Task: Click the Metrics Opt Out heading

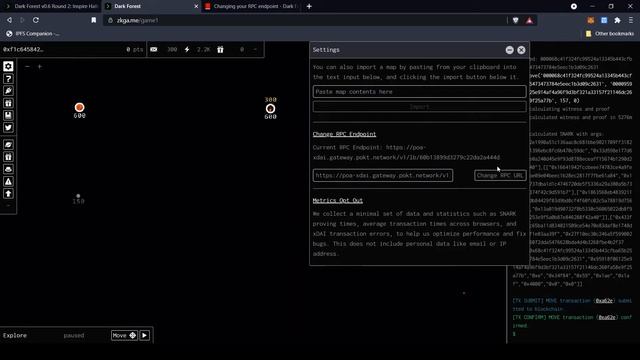Action: point(338,200)
